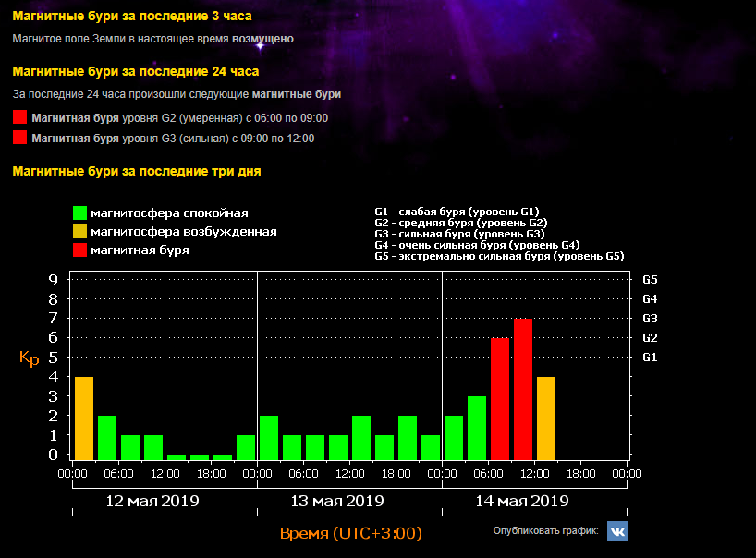Click the yellow bar on 12 мая

click(84, 418)
